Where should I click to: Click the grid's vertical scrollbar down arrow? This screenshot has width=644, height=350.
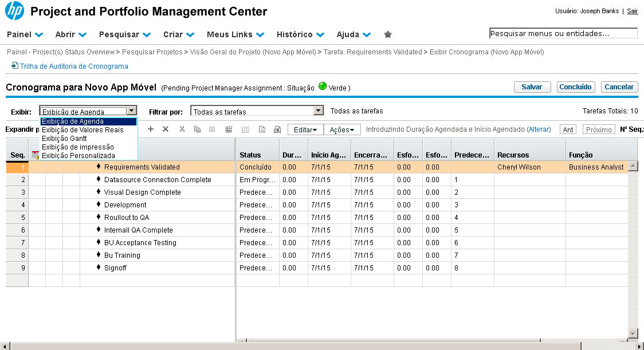pyautogui.click(x=633, y=333)
